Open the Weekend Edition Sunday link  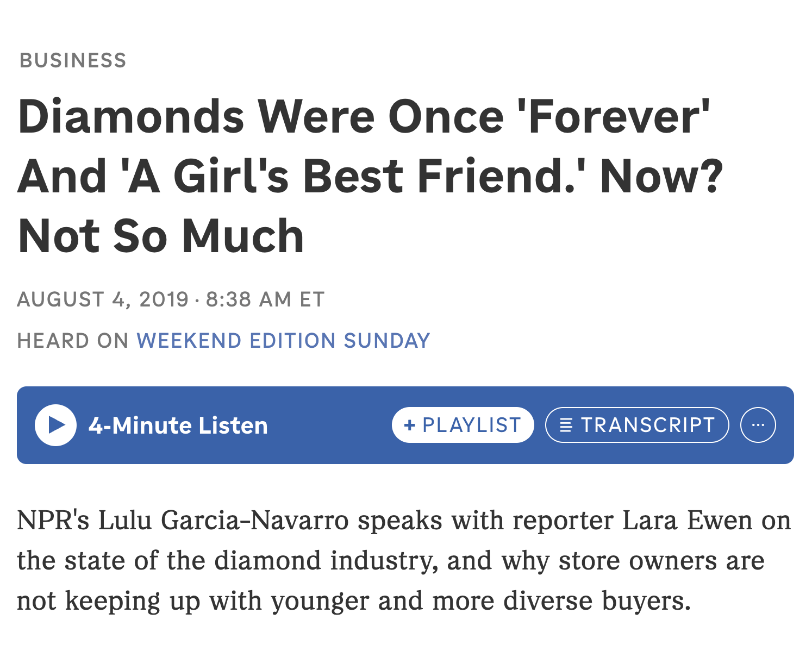(x=283, y=341)
